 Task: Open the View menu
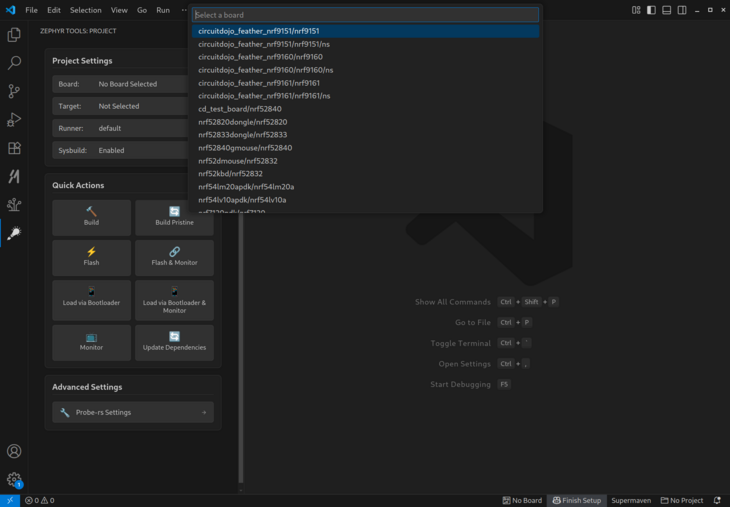click(x=119, y=10)
